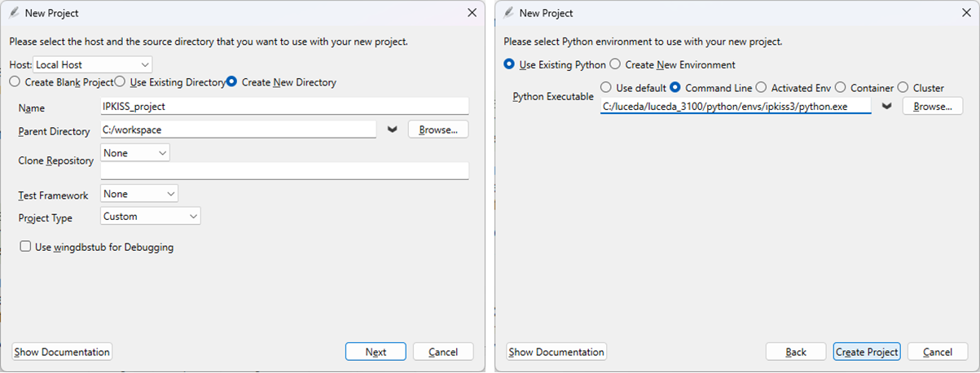Select Activated Env radio button

click(761, 88)
